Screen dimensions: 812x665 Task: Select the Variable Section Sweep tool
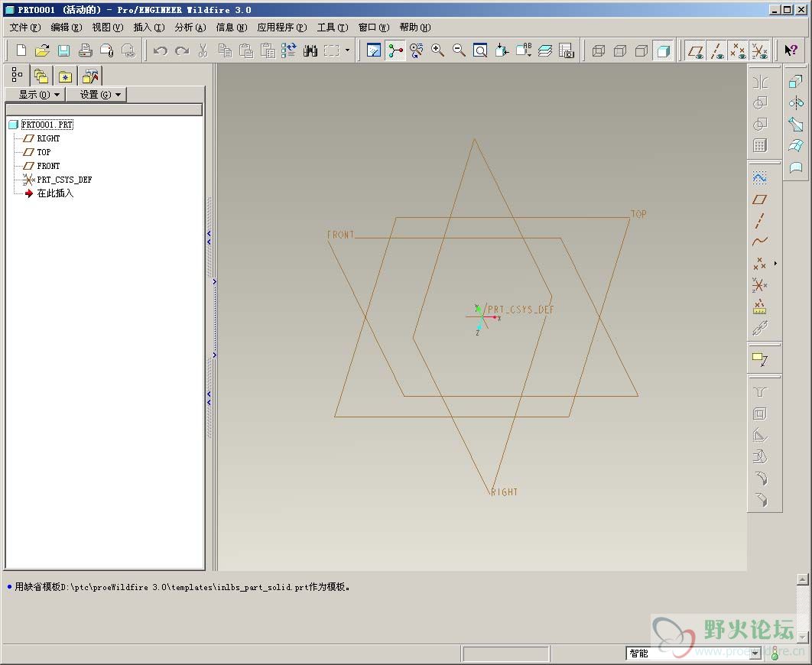pos(795,124)
